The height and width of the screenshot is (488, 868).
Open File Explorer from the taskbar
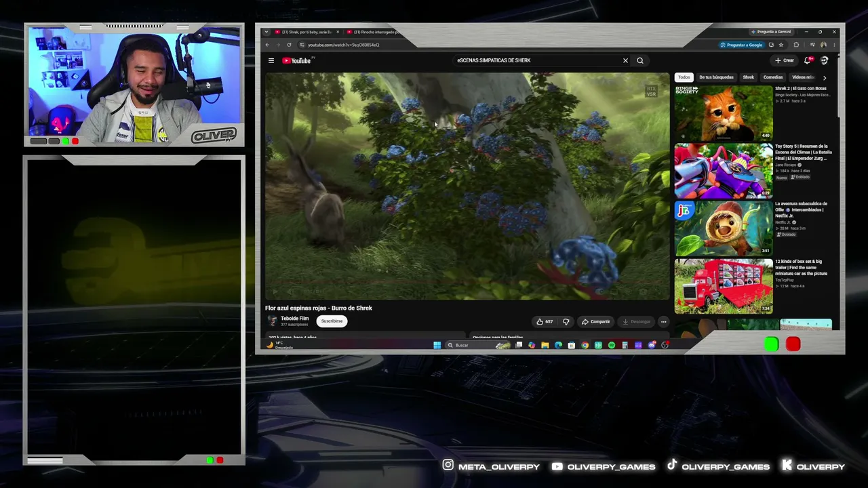(545, 345)
